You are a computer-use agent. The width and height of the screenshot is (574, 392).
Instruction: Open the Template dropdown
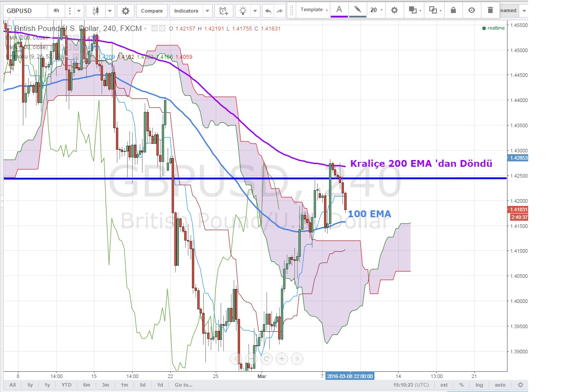tap(314, 10)
